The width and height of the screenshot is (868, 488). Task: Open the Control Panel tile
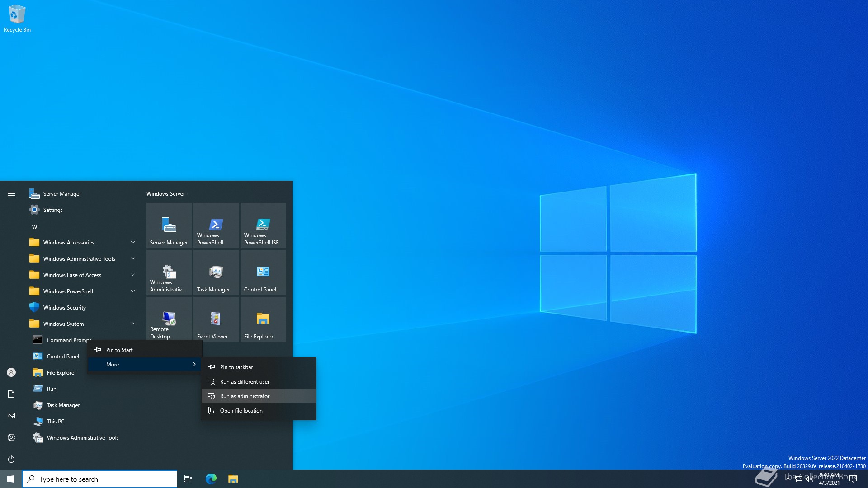pyautogui.click(x=263, y=273)
